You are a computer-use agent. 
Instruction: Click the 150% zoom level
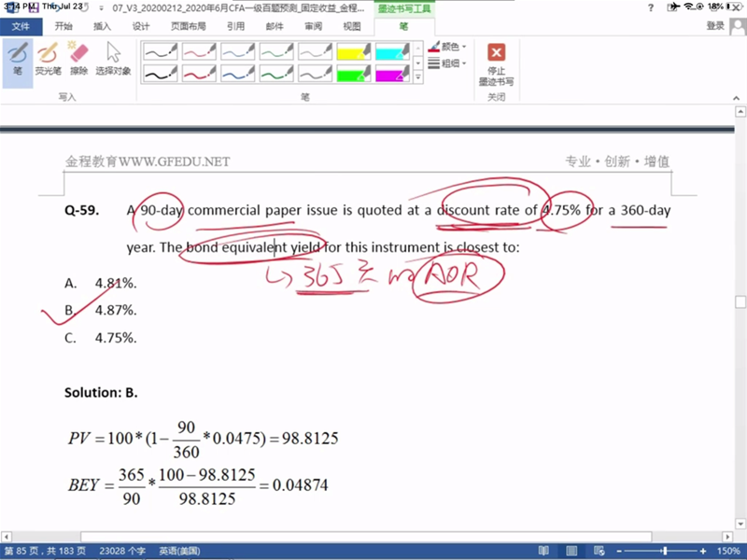[728, 551]
